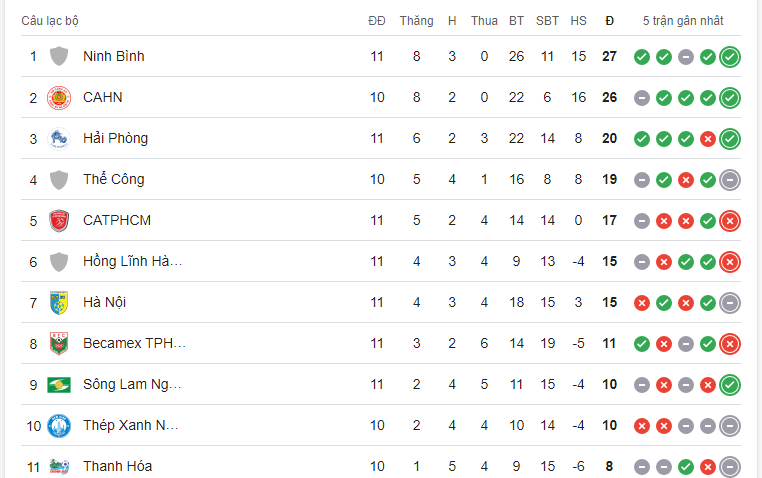Click the Thắng column header
Screen dimensions: 762x478
point(416,21)
